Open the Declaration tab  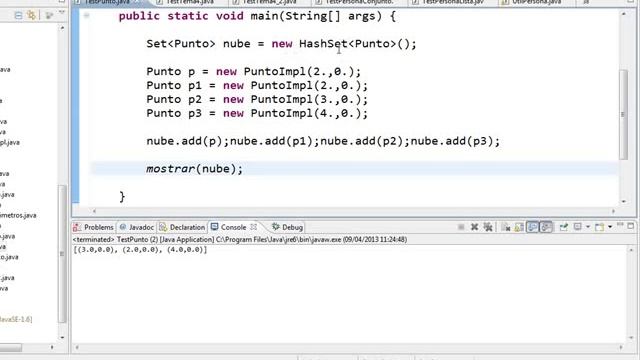click(x=182, y=227)
